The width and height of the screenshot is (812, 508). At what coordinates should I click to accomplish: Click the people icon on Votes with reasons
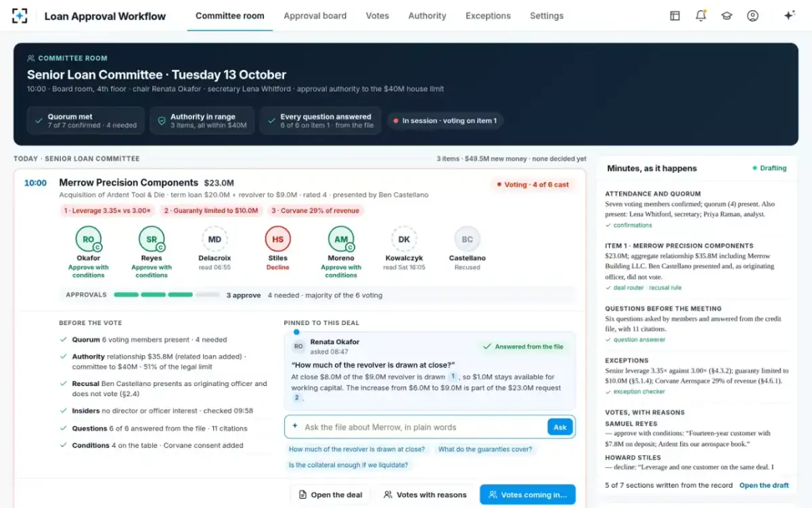(x=388, y=494)
